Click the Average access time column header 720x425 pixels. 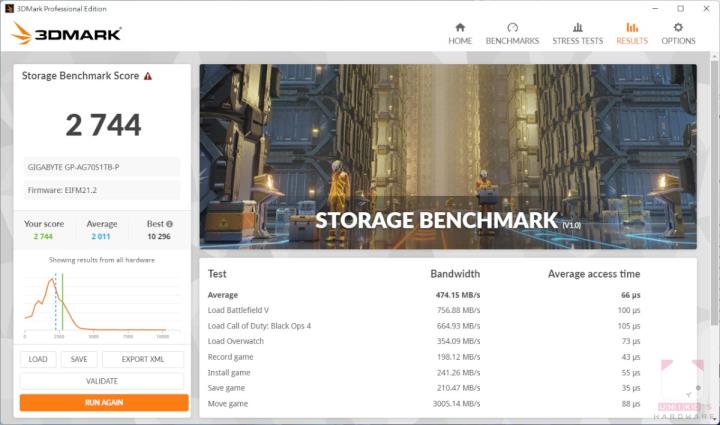click(x=594, y=274)
